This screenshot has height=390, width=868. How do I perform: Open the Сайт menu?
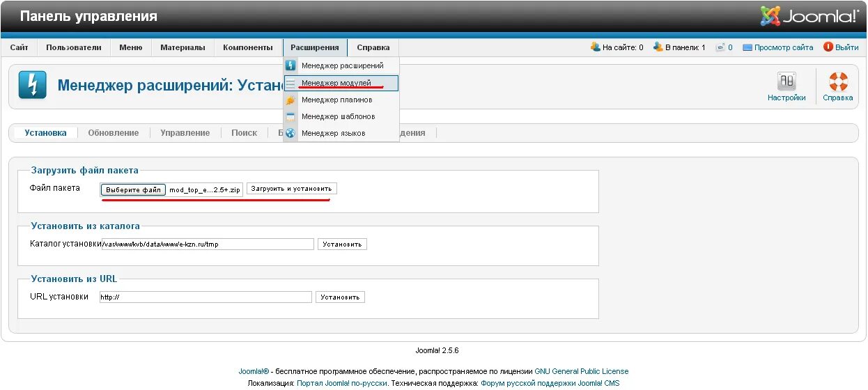[x=20, y=47]
